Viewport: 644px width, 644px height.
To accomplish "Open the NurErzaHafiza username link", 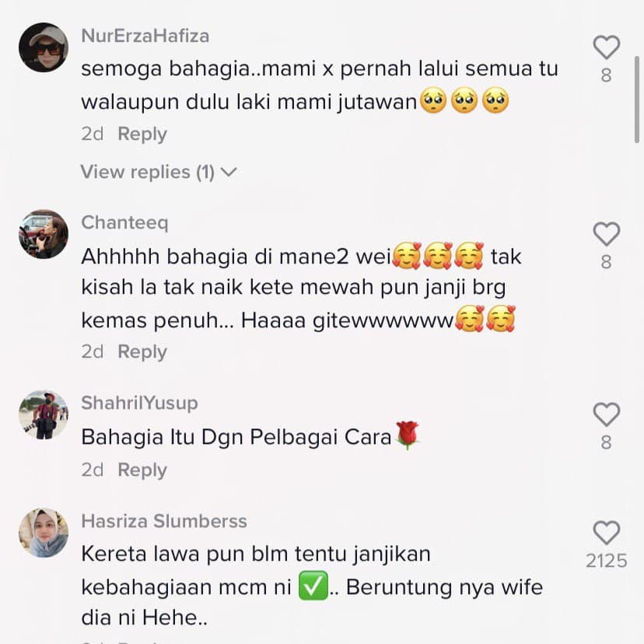I will [x=145, y=36].
